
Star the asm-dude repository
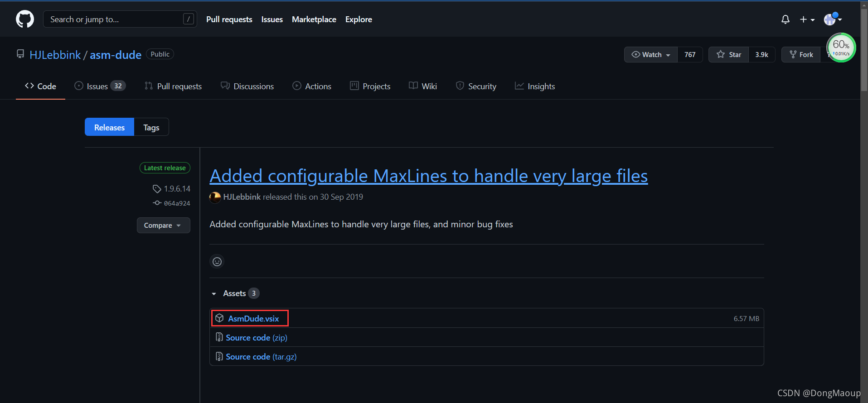pos(729,54)
